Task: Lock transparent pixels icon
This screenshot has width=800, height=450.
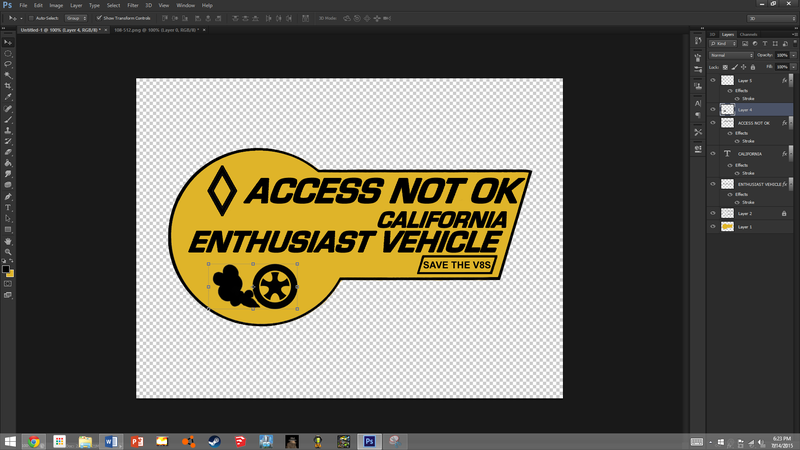Action: [725, 67]
